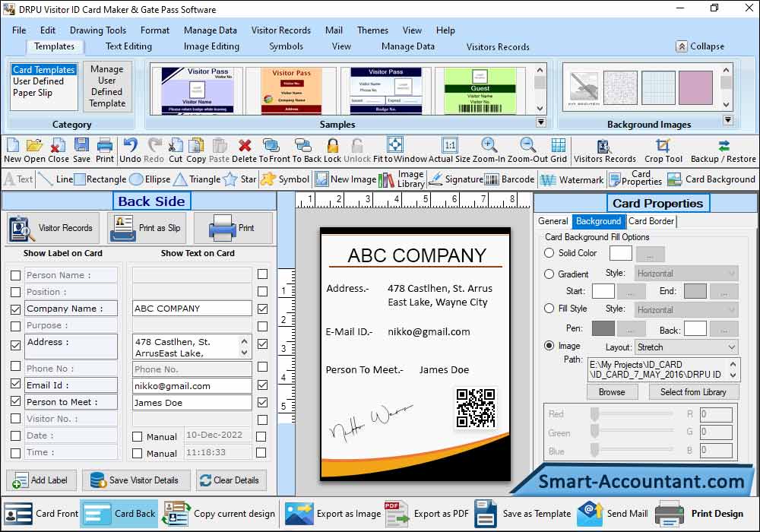Select the Gradient fill option
The image size is (760, 532).
pos(549,274)
